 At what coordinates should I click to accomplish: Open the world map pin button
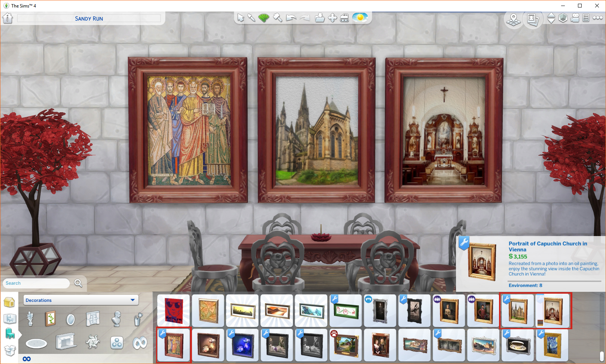coord(514,19)
